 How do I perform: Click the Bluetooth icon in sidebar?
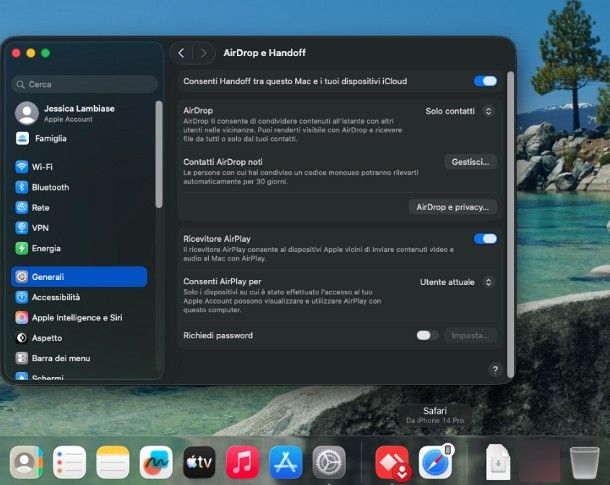22,187
